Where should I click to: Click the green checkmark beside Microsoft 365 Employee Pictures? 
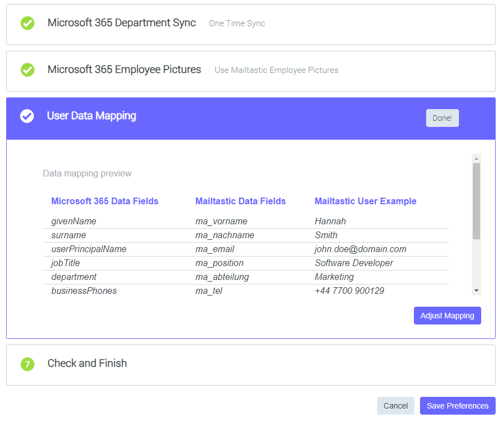[x=27, y=70]
